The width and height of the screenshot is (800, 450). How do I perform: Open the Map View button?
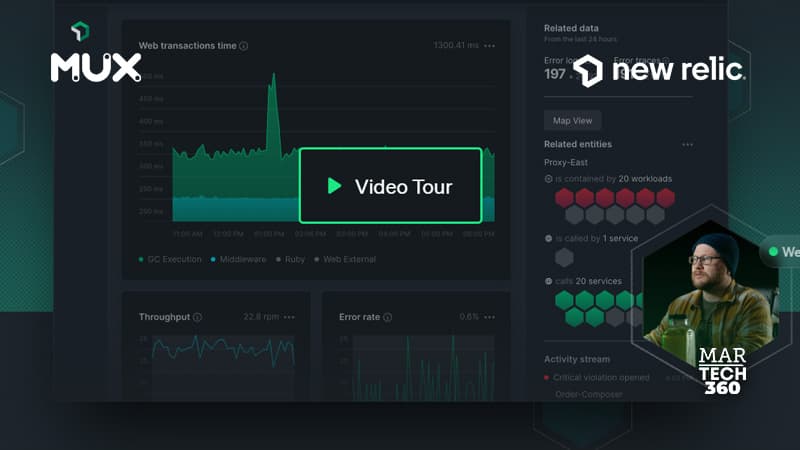572,121
